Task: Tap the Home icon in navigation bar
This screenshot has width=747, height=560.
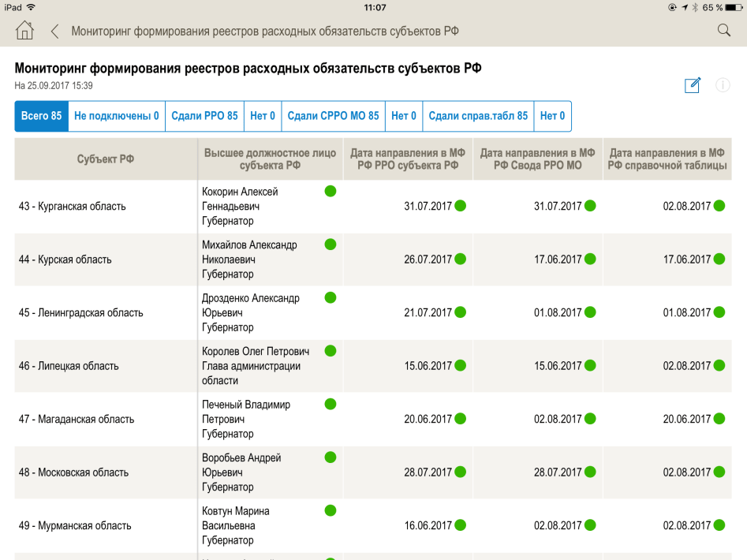Action: (x=24, y=31)
